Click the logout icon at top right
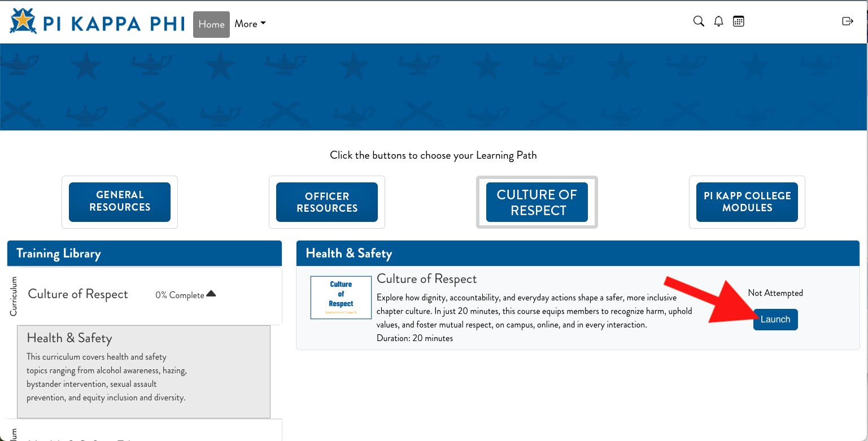868x441 pixels. tap(847, 21)
